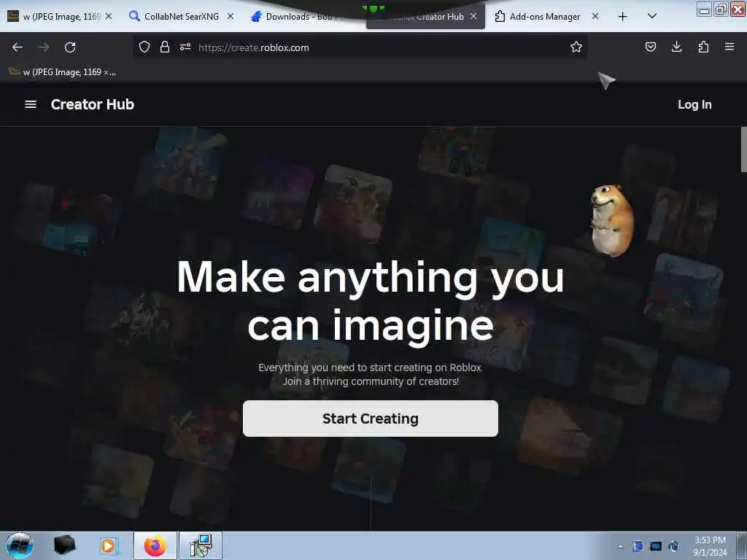Viewport: 747px width, 560px height.
Task: Open the taskbar clock and date
Action: tap(710, 546)
